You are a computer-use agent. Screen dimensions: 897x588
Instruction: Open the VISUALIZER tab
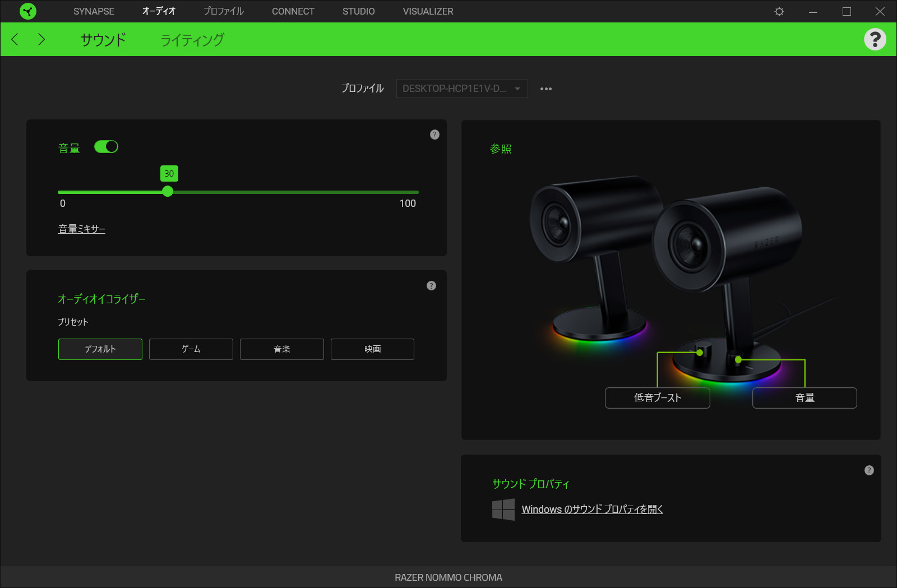(428, 11)
